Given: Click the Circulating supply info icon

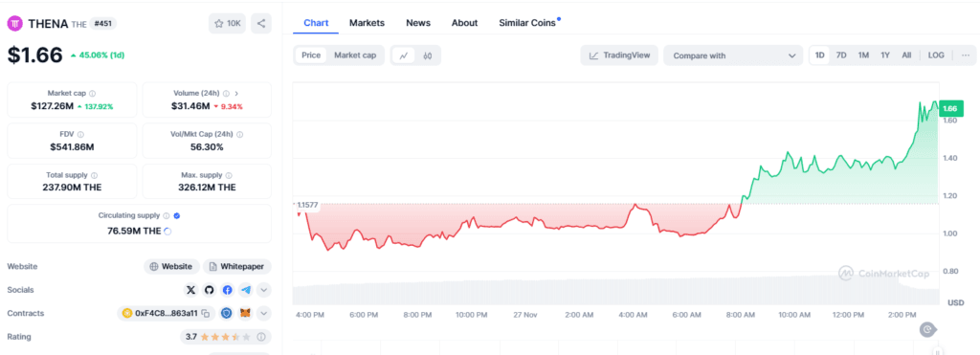Looking at the screenshot, I should point(167,215).
